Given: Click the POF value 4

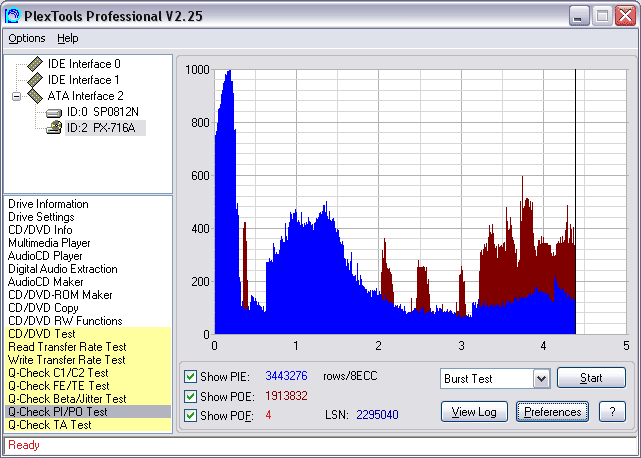Looking at the screenshot, I should (x=268, y=415).
